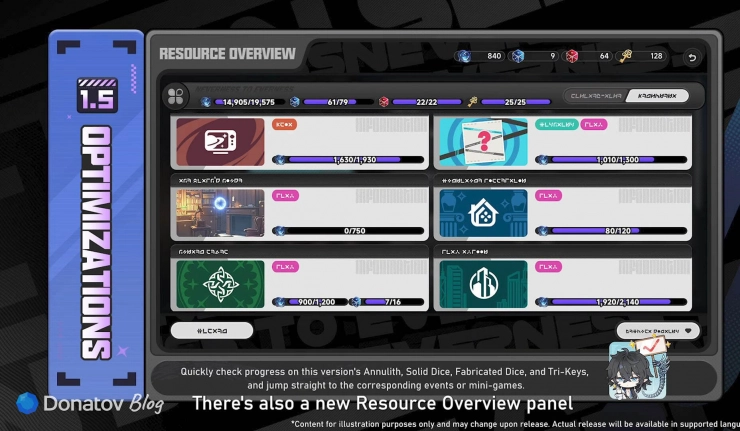
Task: Open the library room with orb thumbnail
Action: pyautogui.click(x=220, y=213)
